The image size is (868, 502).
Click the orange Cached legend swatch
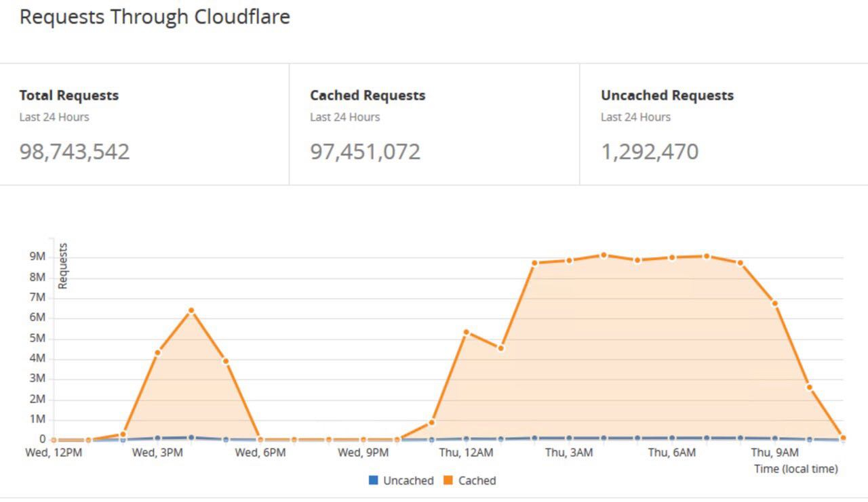pos(448,480)
